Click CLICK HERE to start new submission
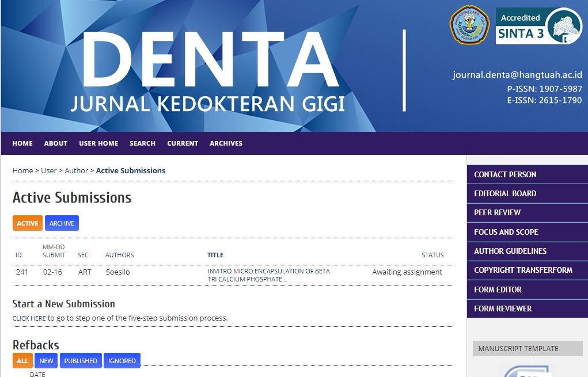Image resolution: width=588 pixels, height=377 pixels. coord(29,318)
